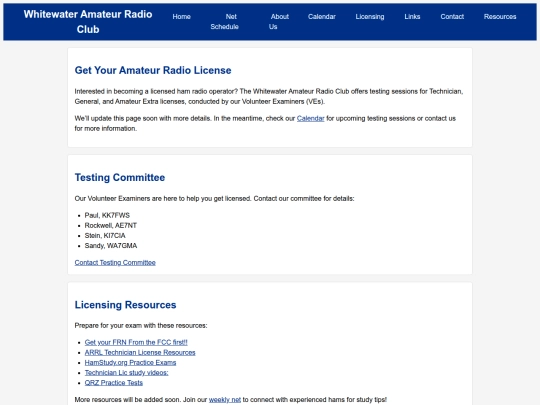The image size is (540, 405).
Task: Click the QRZ Practice Tests link
Action: (114, 383)
